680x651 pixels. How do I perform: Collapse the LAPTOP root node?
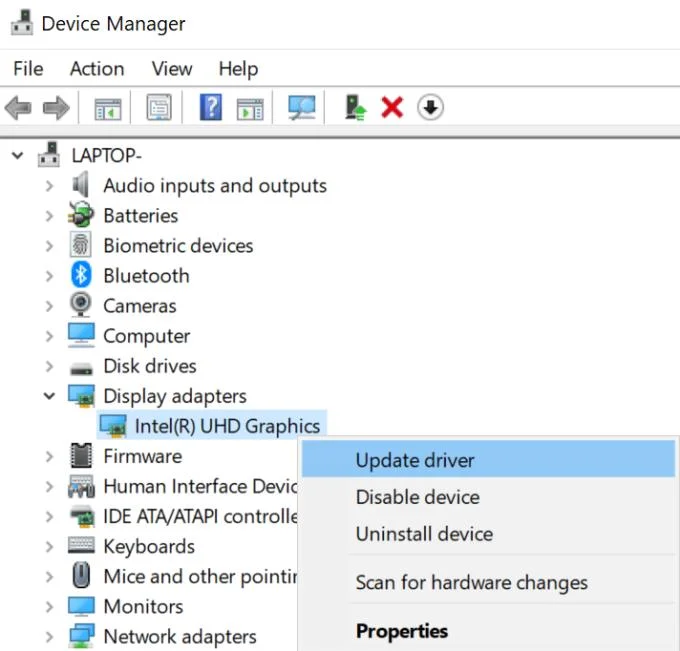click(17, 155)
